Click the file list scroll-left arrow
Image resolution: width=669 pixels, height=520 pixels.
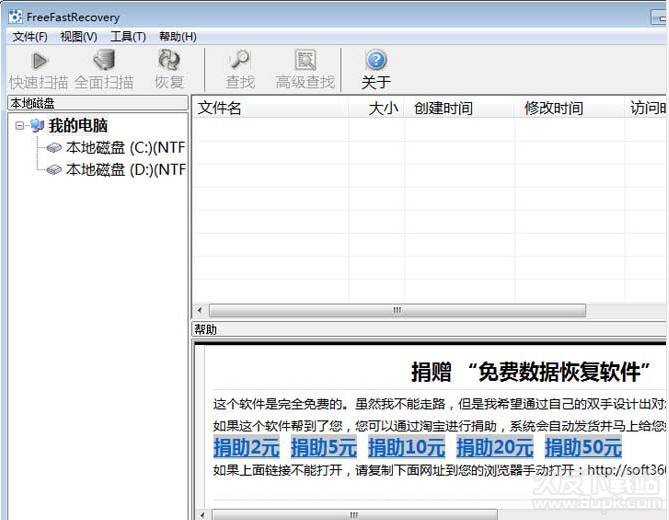tap(200, 310)
